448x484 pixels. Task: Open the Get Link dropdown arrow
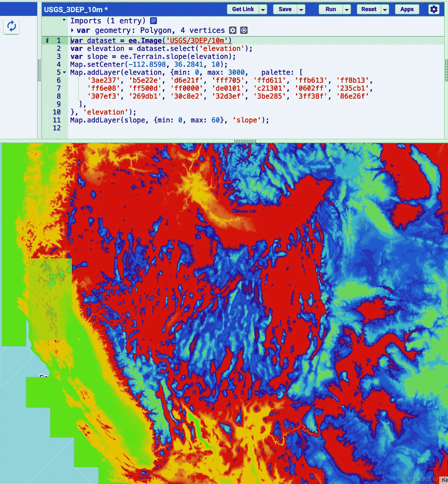pos(263,9)
